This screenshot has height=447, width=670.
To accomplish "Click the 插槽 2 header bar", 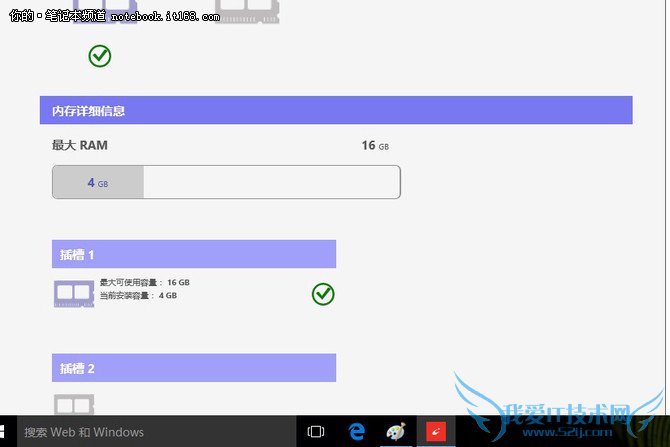I will point(194,368).
